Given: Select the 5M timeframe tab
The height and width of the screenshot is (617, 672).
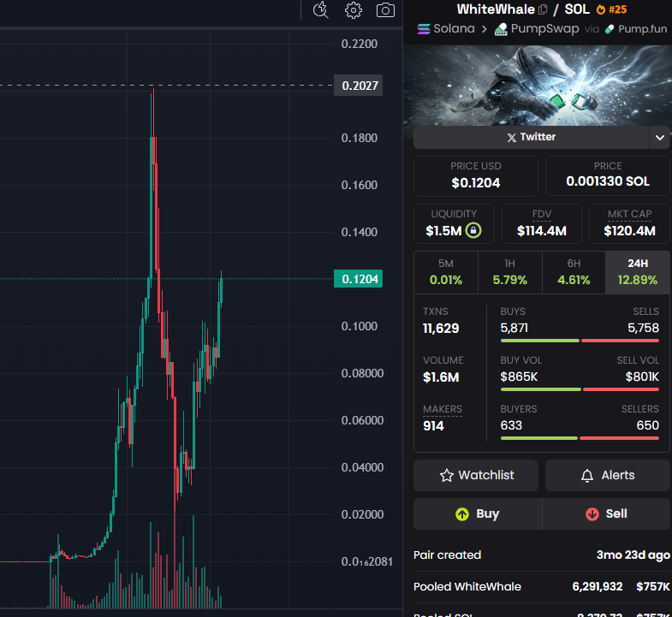Looking at the screenshot, I should coord(446,272).
